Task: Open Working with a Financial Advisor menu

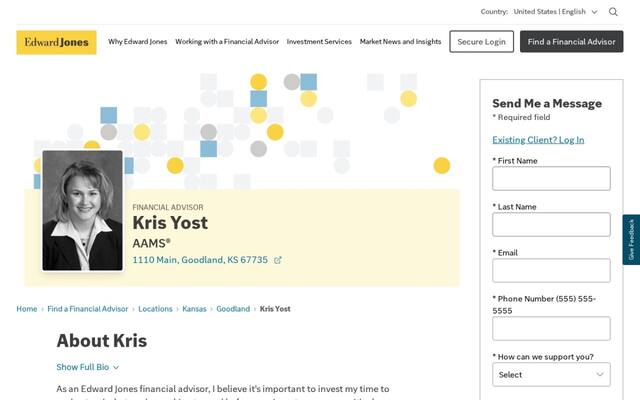Action: (227, 42)
